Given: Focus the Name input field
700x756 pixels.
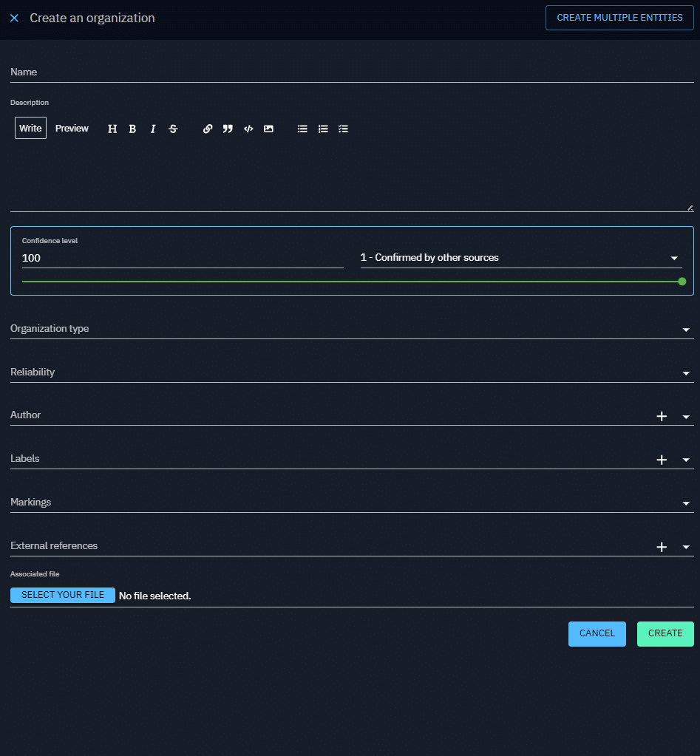Looking at the screenshot, I should point(352,72).
